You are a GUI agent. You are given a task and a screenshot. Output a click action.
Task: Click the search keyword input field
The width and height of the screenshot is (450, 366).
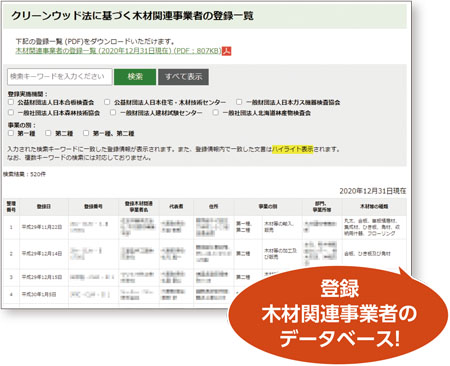point(60,77)
